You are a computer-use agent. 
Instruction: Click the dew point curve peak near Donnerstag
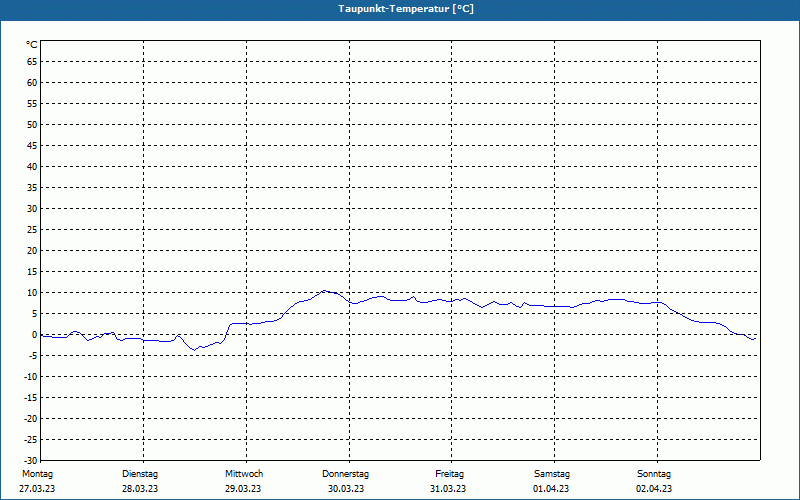(324, 291)
